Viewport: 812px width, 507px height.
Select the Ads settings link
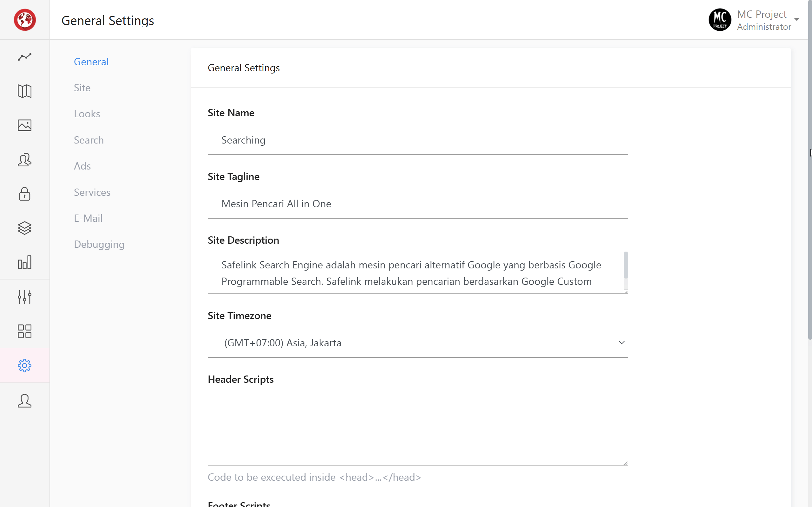[82, 166]
